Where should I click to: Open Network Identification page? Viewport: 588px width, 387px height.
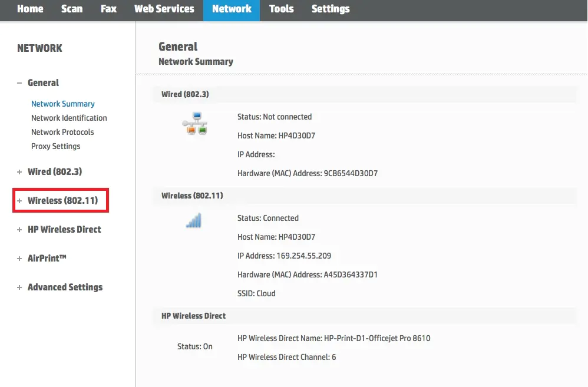click(69, 118)
